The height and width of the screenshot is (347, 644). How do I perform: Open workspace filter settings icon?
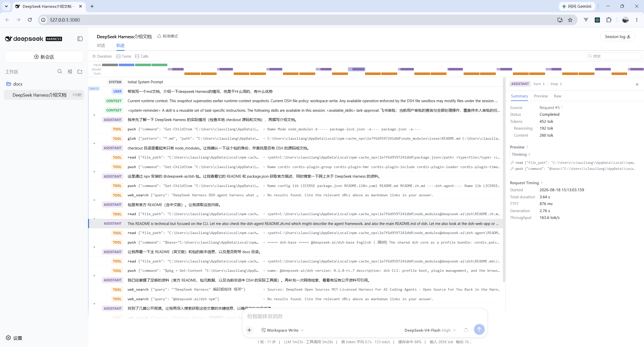[x=70, y=72]
